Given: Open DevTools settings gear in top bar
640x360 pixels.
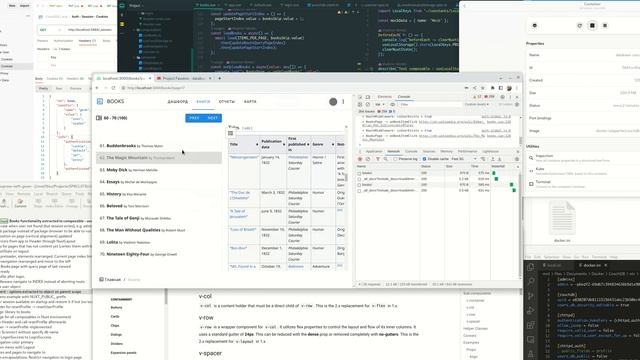Looking at the screenshot, I should click(502, 97).
